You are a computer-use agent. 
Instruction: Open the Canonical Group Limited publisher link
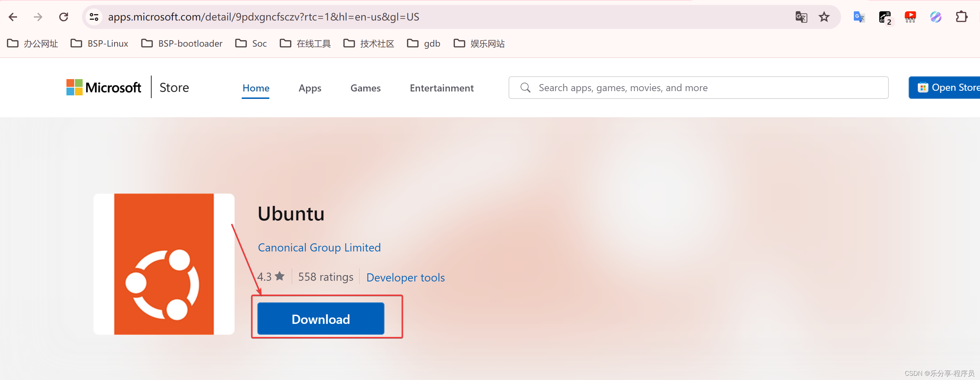coord(319,247)
